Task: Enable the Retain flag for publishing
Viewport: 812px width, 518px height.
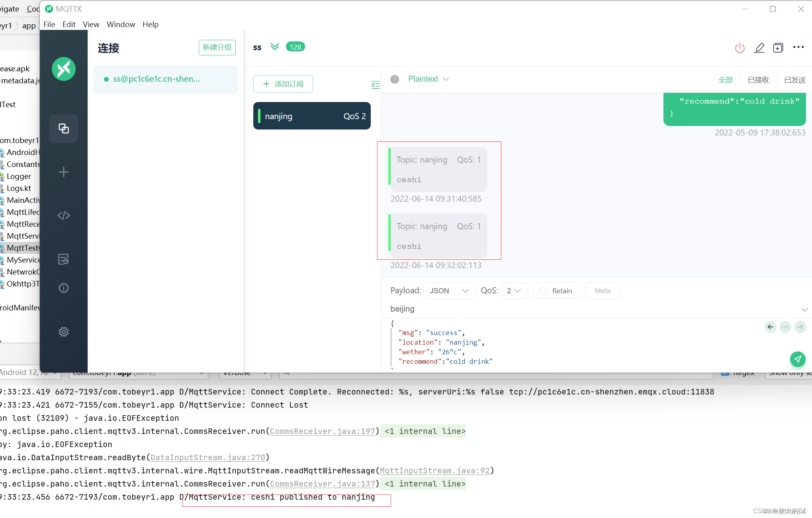Action: 542,290
